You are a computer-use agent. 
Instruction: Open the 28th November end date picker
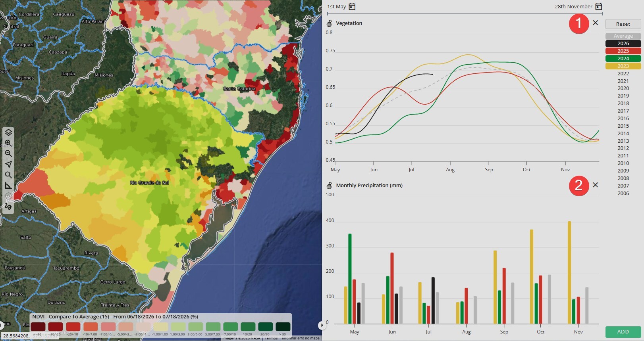pyautogui.click(x=599, y=6)
